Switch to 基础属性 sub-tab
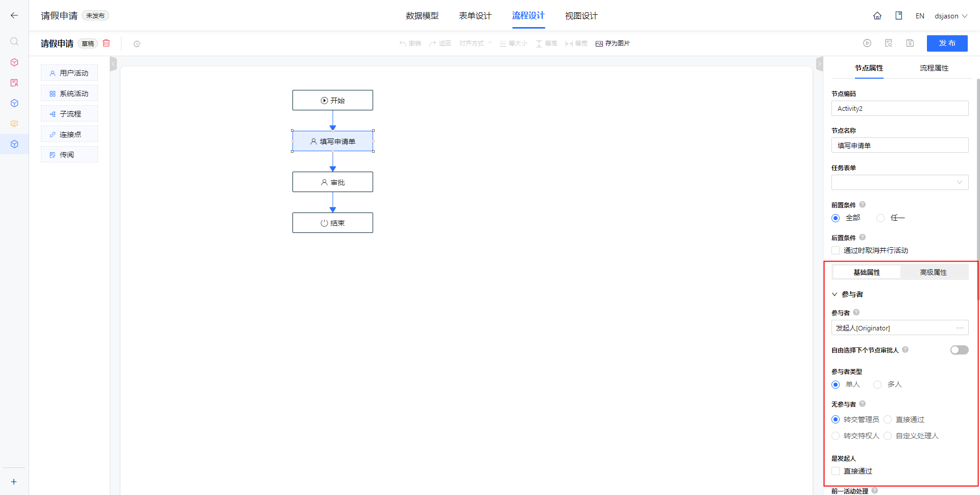This screenshot has width=980, height=495. point(867,272)
